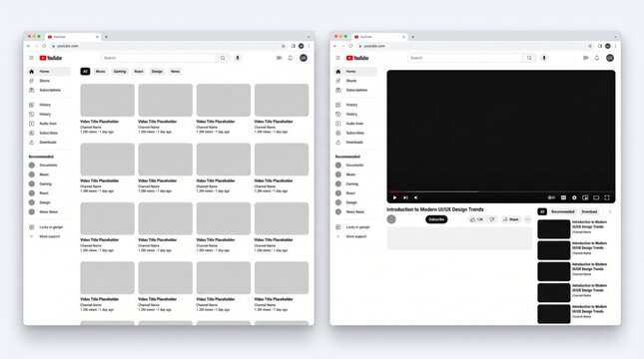The height and width of the screenshot is (359, 644).
Task: Reload the page in the home feed browser window
Action: (x=44, y=46)
